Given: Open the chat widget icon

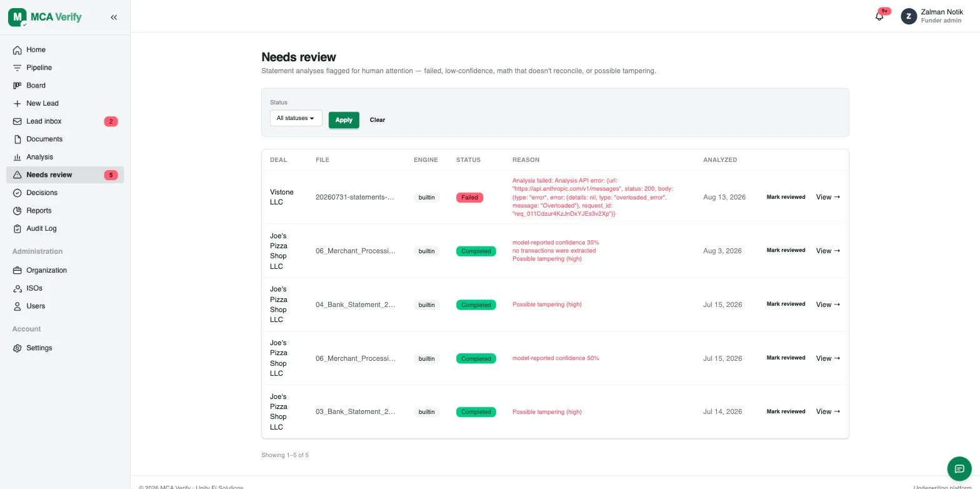Looking at the screenshot, I should [959, 468].
